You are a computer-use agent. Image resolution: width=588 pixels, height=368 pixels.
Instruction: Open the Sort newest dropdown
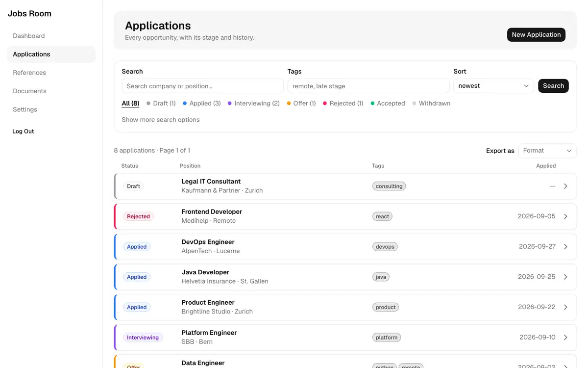[x=493, y=86]
